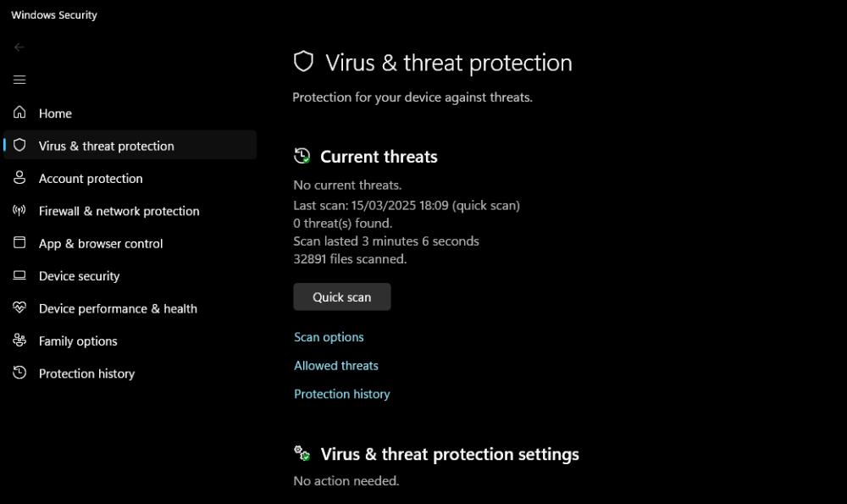Screen dimensions: 847x504
Task: Click the Family options people icon
Action: pos(19,341)
